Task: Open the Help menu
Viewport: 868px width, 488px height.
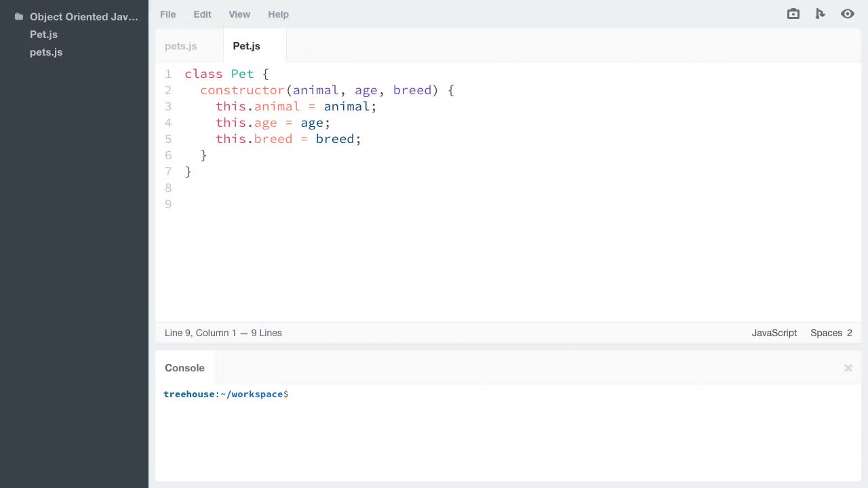Action: 278,14
